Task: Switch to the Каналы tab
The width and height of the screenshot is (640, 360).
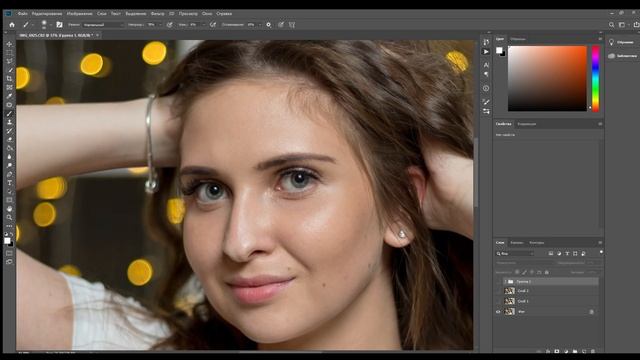Action: (x=517, y=242)
